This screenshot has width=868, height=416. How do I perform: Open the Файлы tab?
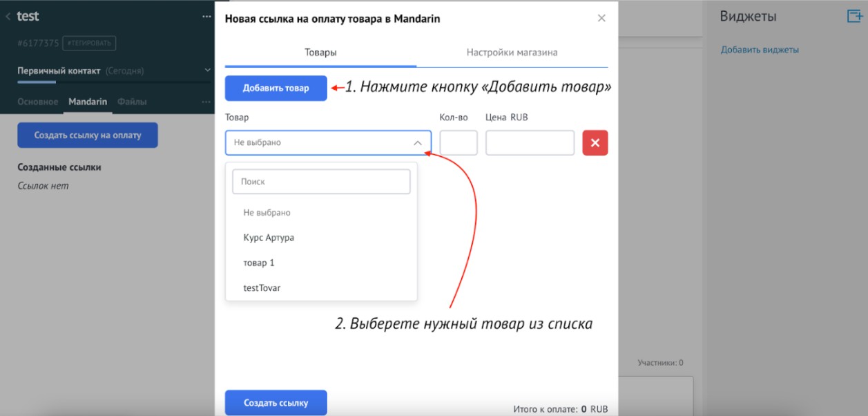point(132,102)
